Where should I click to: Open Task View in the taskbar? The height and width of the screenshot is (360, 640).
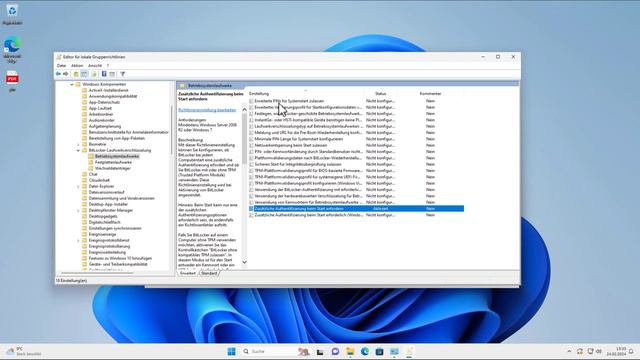click(x=320, y=351)
